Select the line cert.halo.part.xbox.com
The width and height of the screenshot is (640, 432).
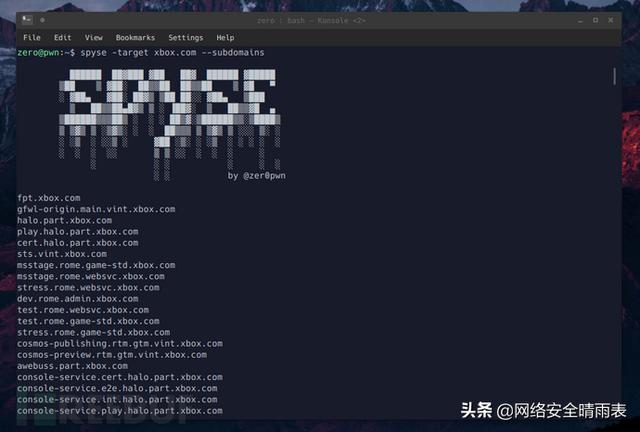click(x=78, y=243)
